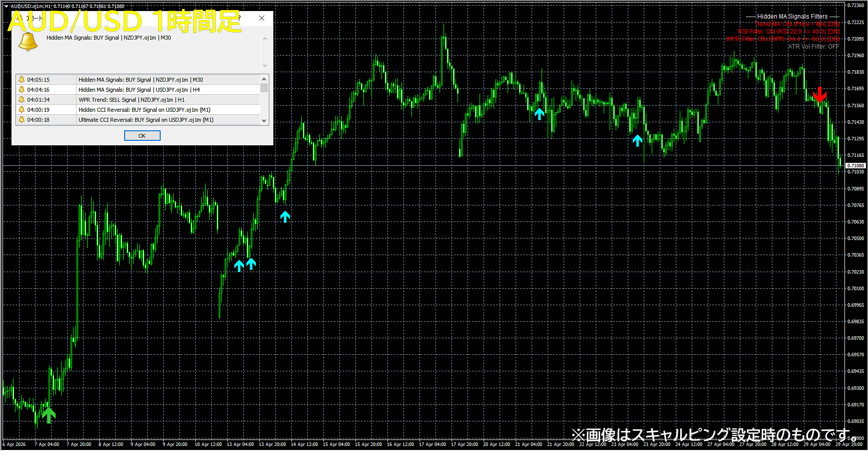The height and width of the screenshot is (451, 868).
Task: Click the large golden bell alert icon
Action: click(28, 42)
